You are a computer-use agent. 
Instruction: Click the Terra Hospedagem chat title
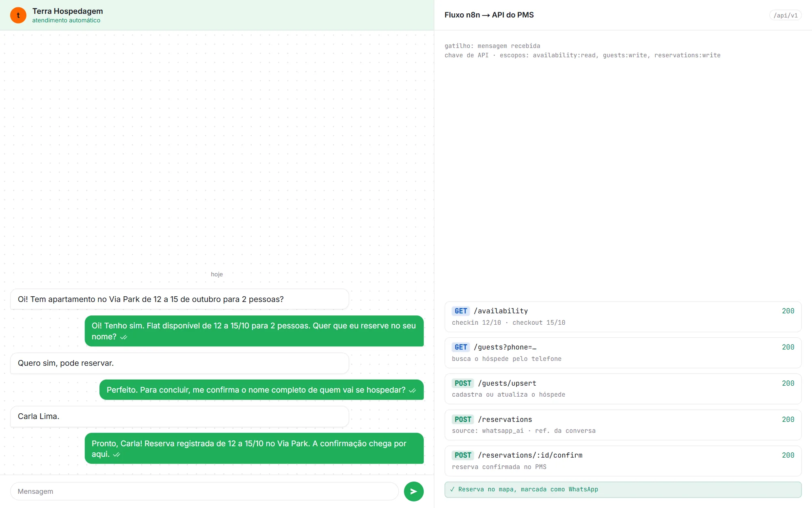[68, 11]
